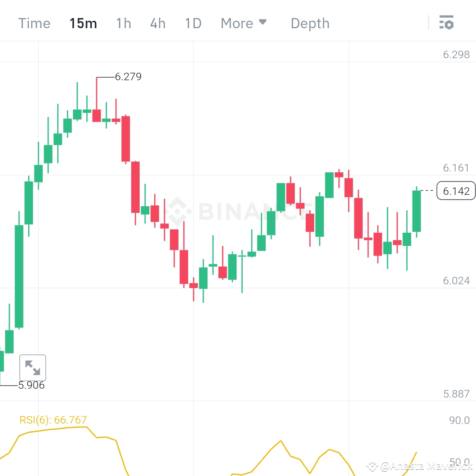Image resolution: width=476 pixels, height=476 pixels.
Task: Open the 1D daily chart view
Action: click(193, 23)
